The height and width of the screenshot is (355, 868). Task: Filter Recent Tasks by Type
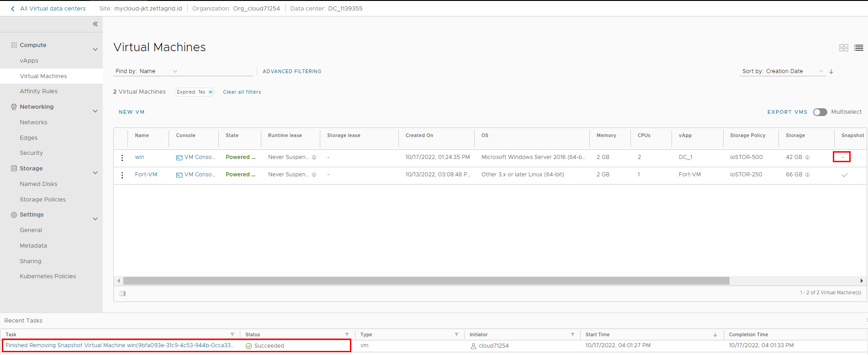(x=456, y=334)
